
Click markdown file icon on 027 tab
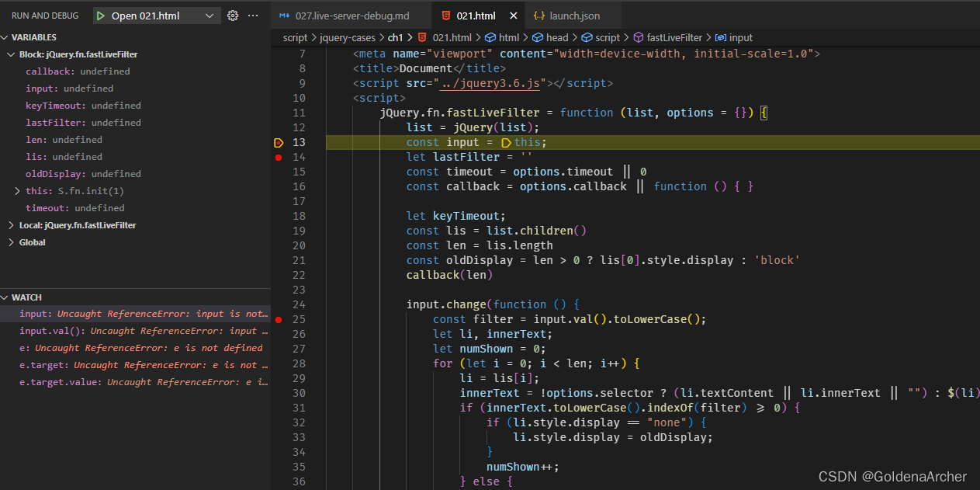coord(286,16)
